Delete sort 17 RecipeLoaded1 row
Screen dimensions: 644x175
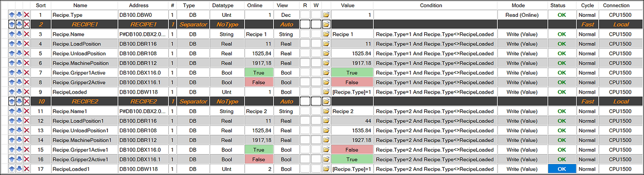(27, 169)
